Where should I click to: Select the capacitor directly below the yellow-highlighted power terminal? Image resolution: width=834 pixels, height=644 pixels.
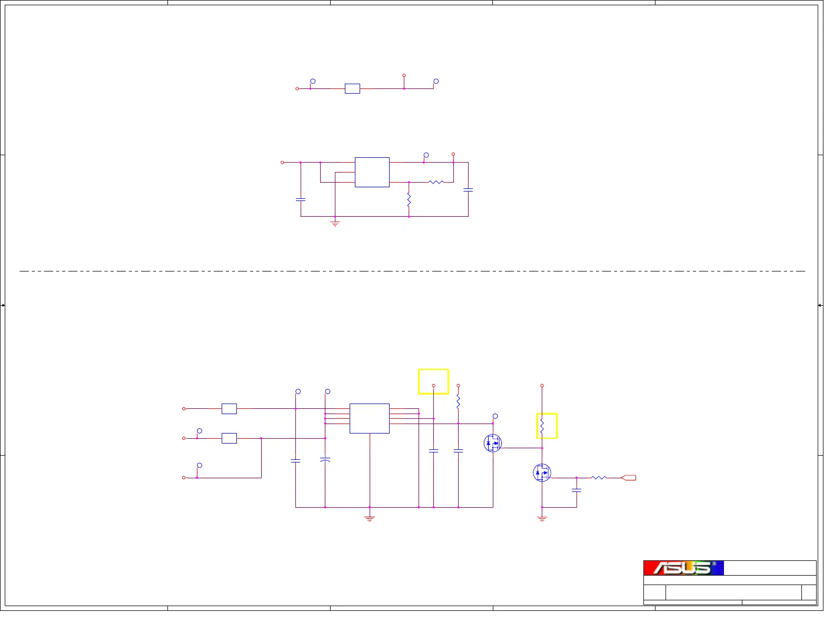pyautogui.click(x=433, y=451)
